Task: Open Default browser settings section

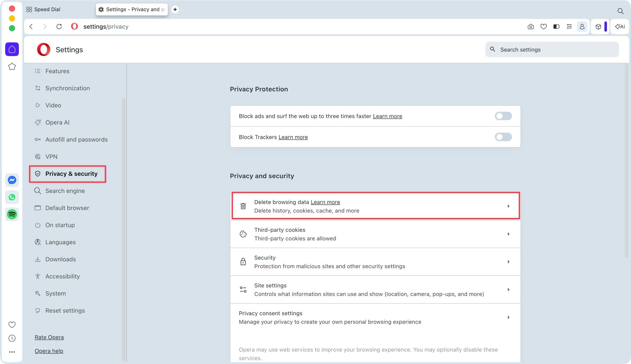Action: (67, 208)
